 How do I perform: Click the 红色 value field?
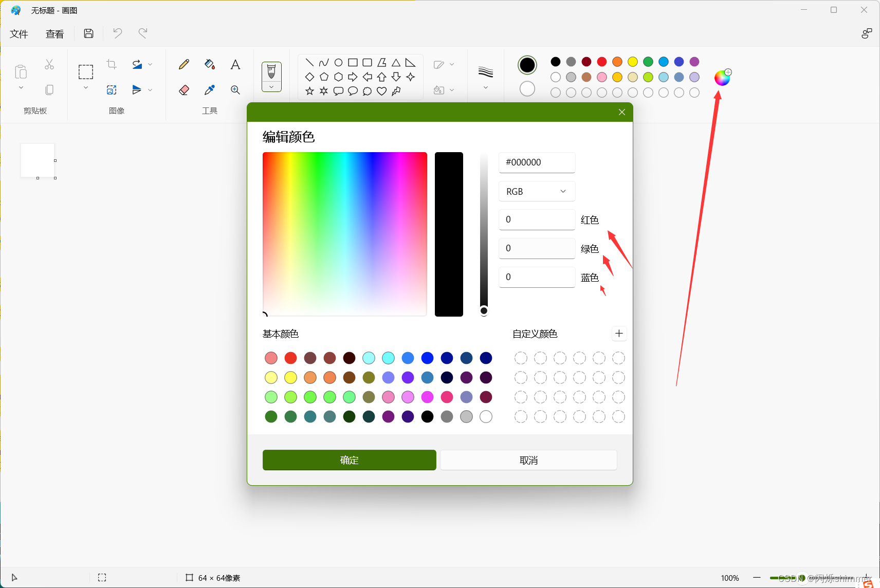tap(537, 219)
